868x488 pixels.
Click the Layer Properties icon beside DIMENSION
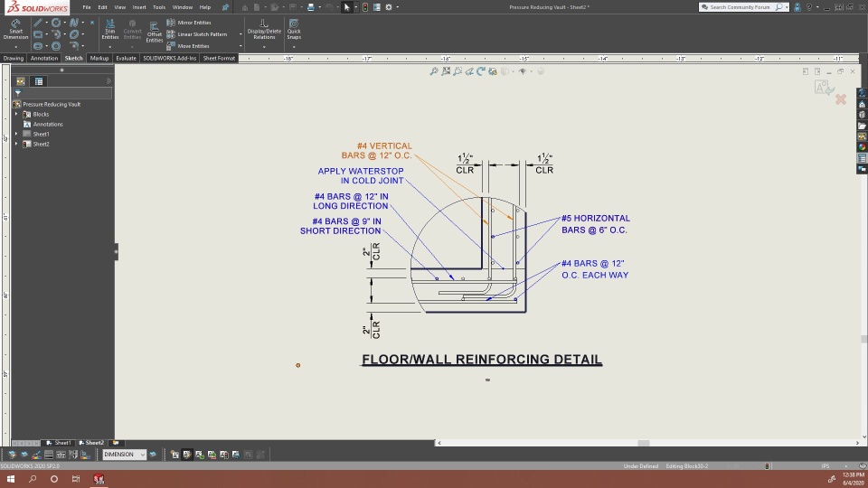(153, 455)
